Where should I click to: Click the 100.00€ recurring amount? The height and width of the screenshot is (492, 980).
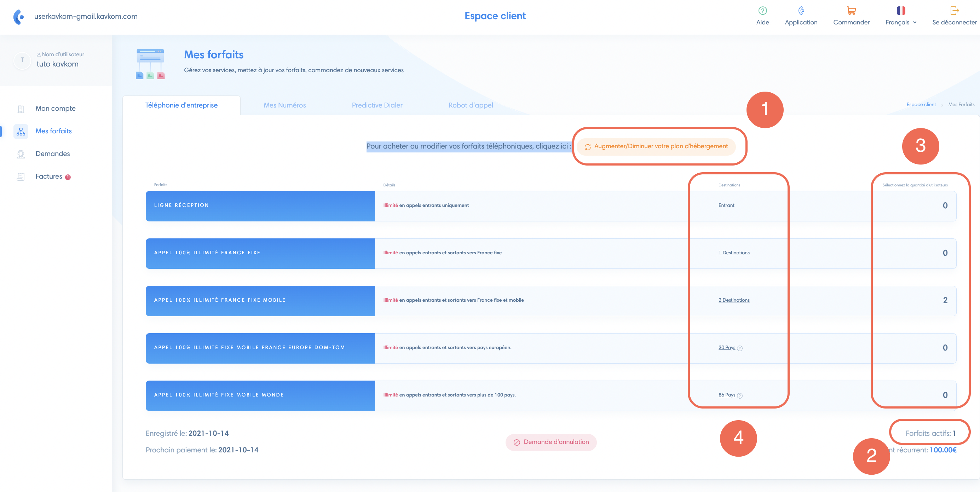pos(943,450)
